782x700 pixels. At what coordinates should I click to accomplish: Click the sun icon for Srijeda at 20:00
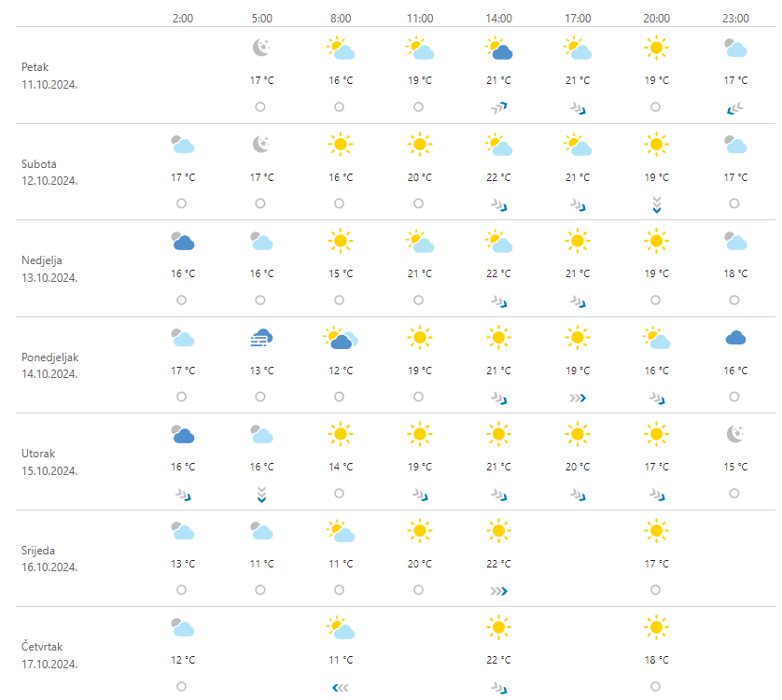(x=656, y=532)
